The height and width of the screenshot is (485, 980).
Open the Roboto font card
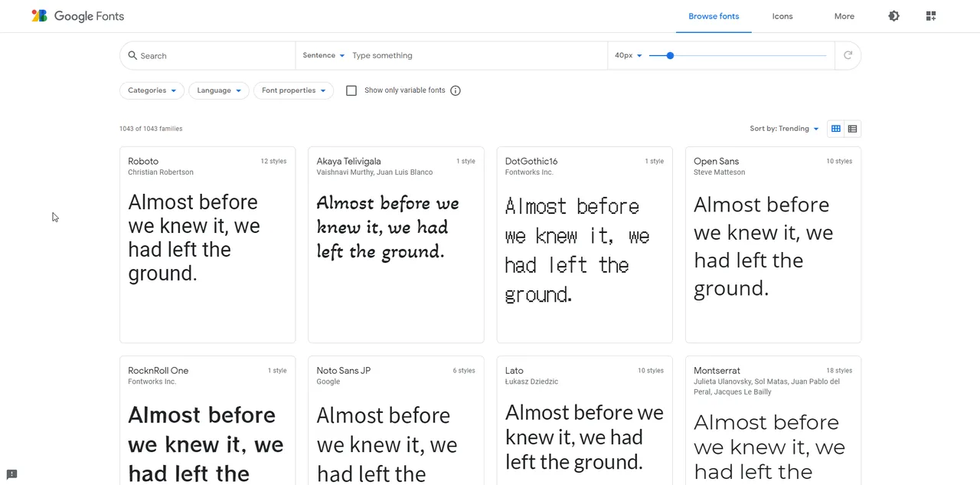(207, 244)
